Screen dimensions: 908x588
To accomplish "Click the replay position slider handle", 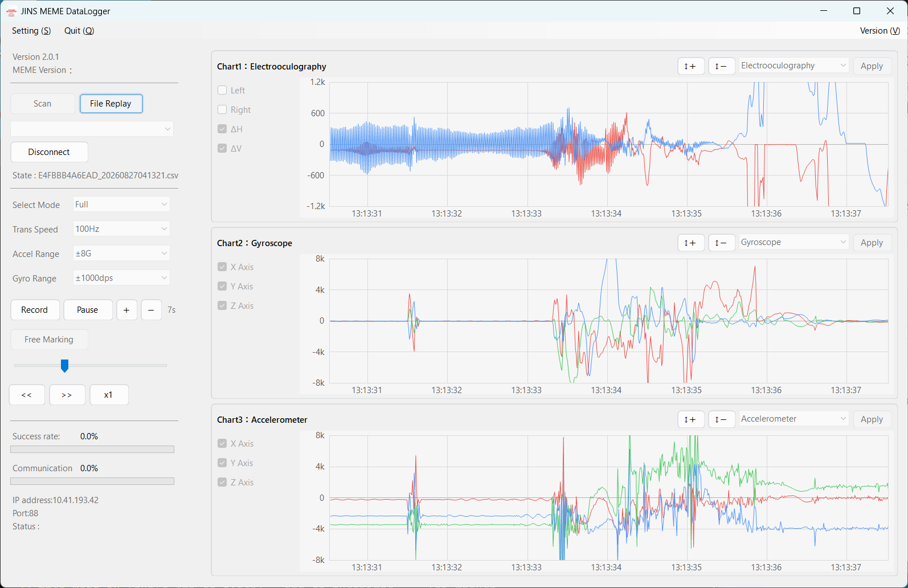I will pyautogui.click(x=64, y=366).
